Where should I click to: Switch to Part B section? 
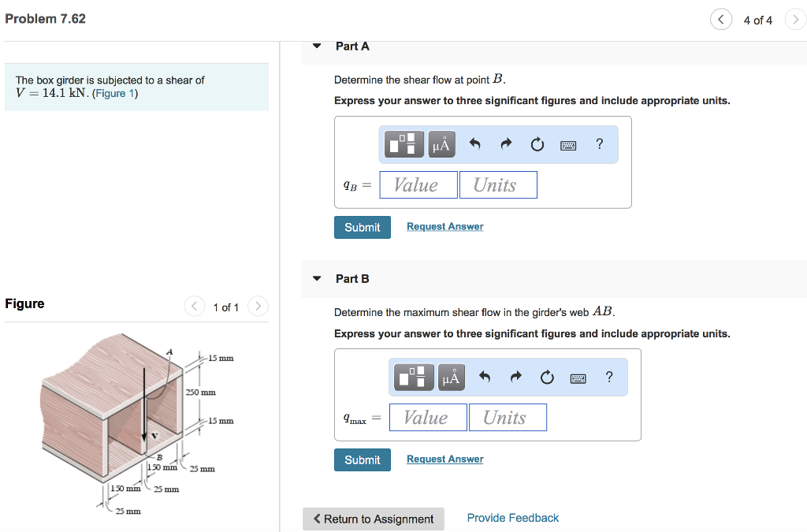351,278
